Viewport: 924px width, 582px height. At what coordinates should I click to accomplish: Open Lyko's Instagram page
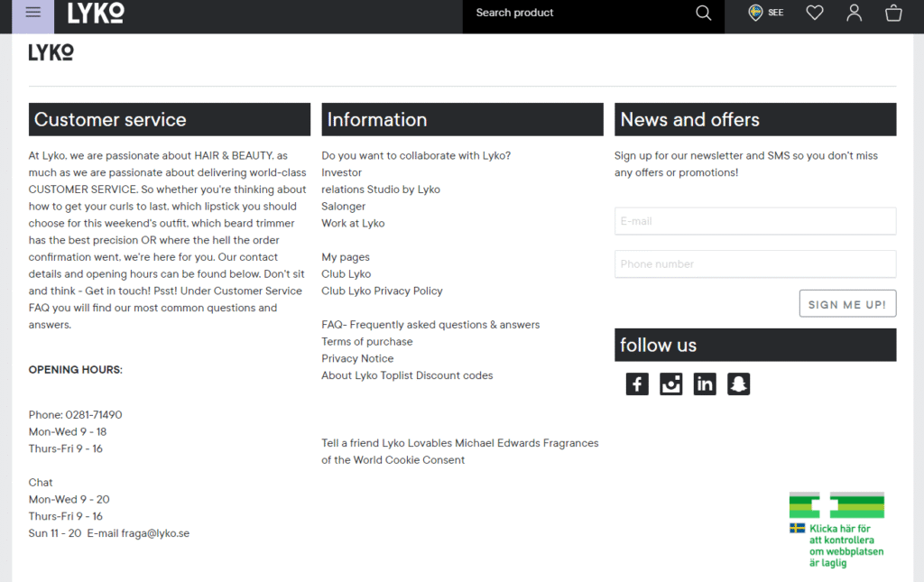pos(670,384)
